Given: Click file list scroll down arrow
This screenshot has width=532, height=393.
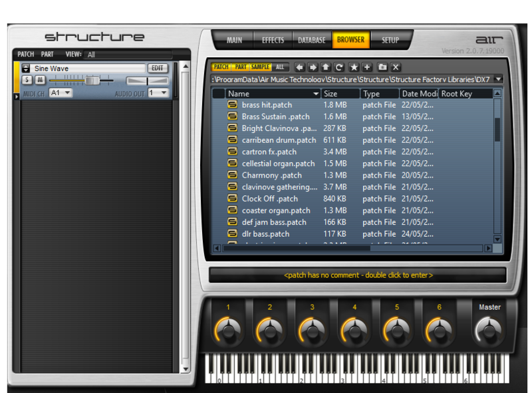Looking at the screenshot, I should (x=497, y=239).
